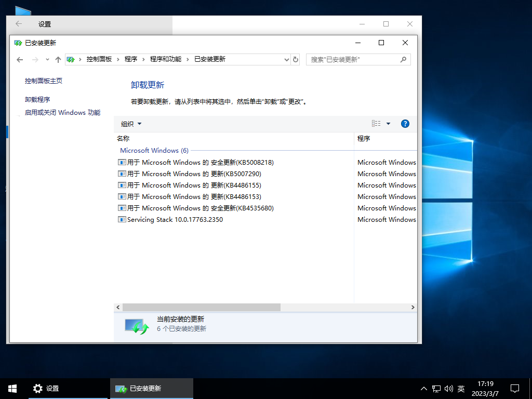Click the 卸载程序 sidebar item
532x399 pixels.
(x=36, y=99)
